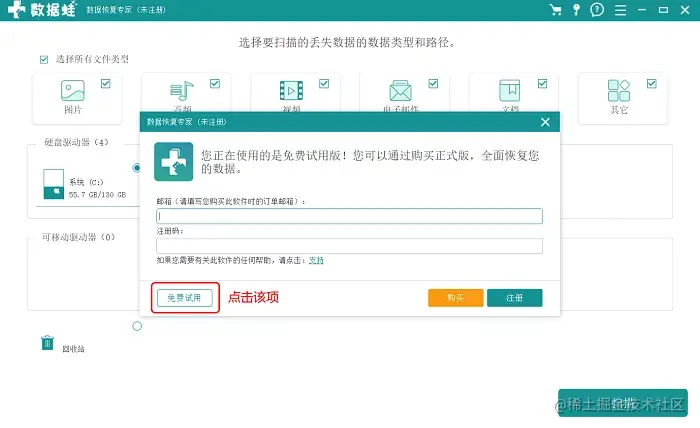Uncheck the 其它 card checkbox

coord(652,83)
